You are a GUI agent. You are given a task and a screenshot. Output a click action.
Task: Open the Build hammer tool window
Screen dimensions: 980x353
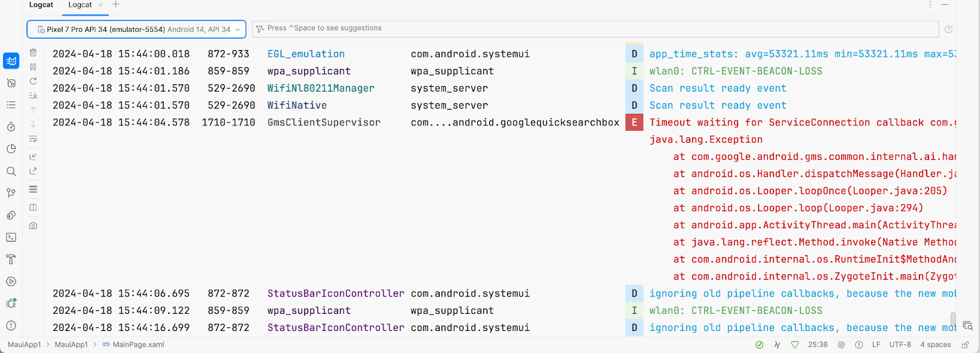pyautogui.click(x=11, y=259)
